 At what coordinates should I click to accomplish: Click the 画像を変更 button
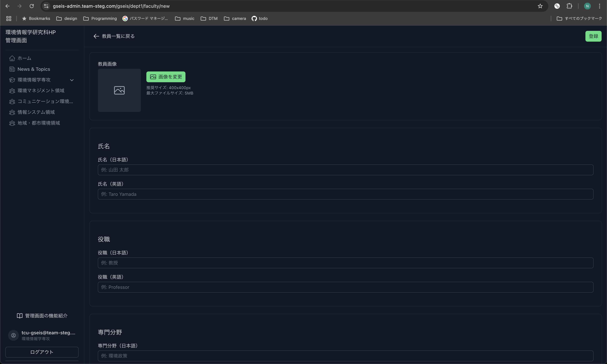pos(166,77)
